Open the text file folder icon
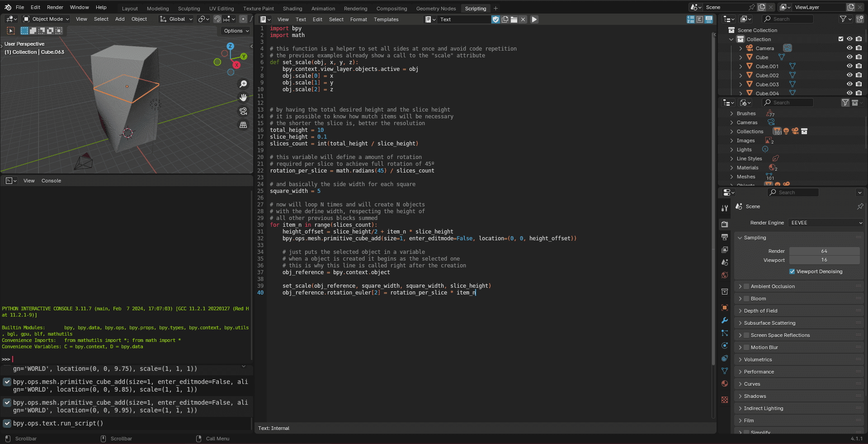The image size is (868, 444). pyautogui.click(x=514, y=19)
